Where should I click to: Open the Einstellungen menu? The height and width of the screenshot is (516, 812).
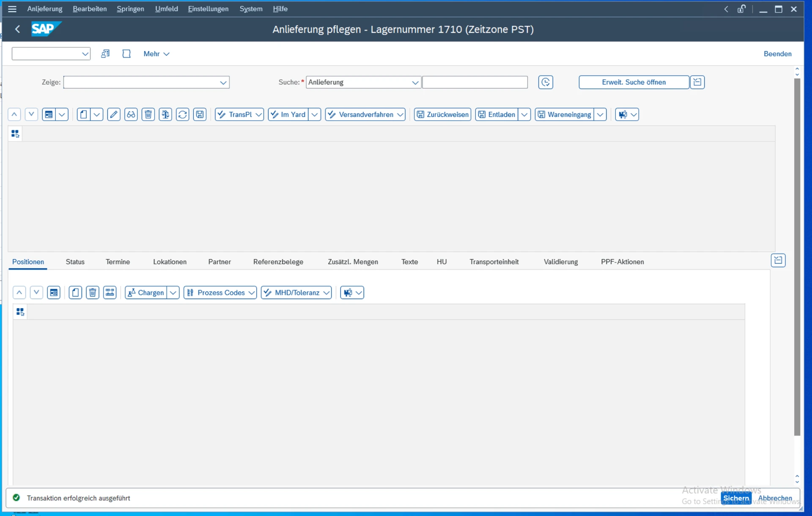click(208, 9)
